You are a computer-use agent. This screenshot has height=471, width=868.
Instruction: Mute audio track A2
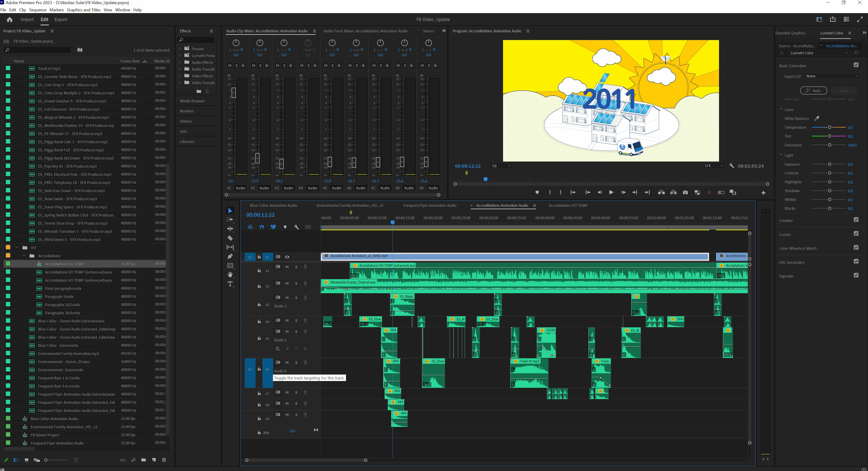pyautogui.click(x=287, y=283)
